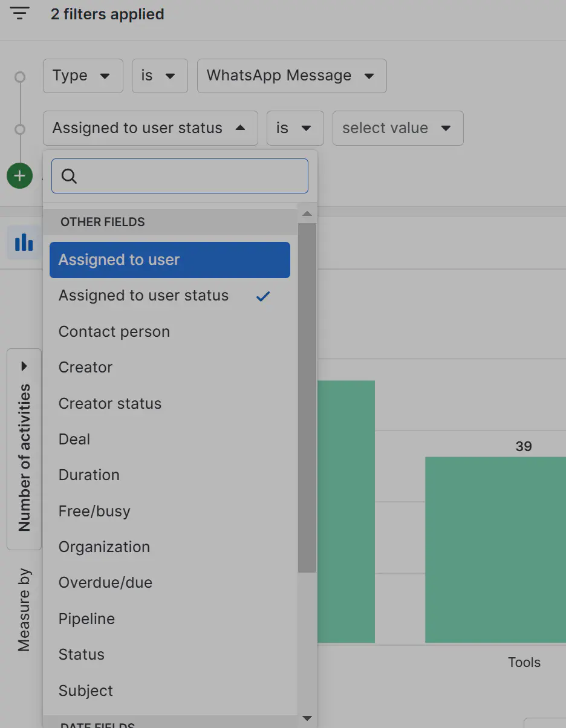Click the field search input box
Viewport: 566px width, 728px height.
[x=180, y=176]
